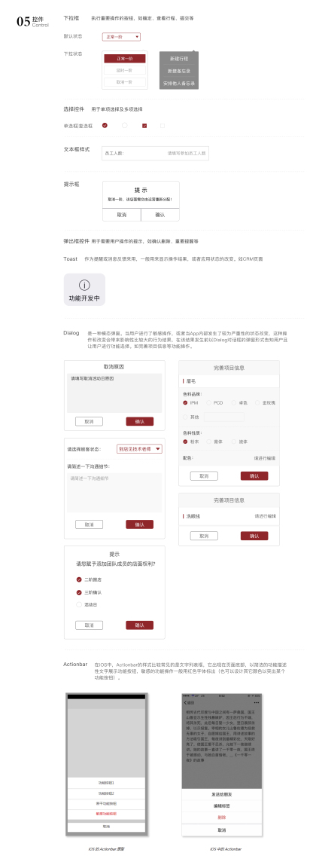Click 确认 in the 提示 alert box

[x=160, y=215]
